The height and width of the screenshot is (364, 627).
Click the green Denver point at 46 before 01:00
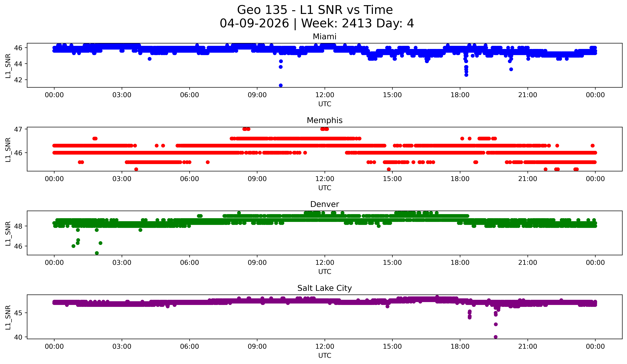[x=73, y=246]
